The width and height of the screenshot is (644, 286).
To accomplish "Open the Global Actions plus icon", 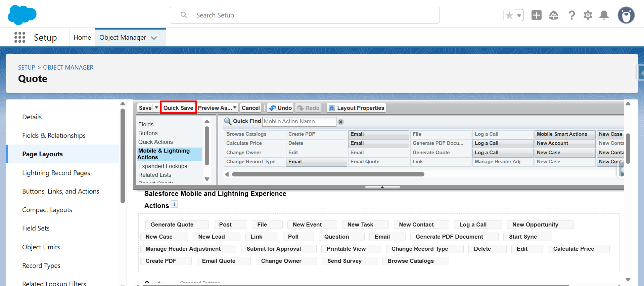I will click(536, 15).
